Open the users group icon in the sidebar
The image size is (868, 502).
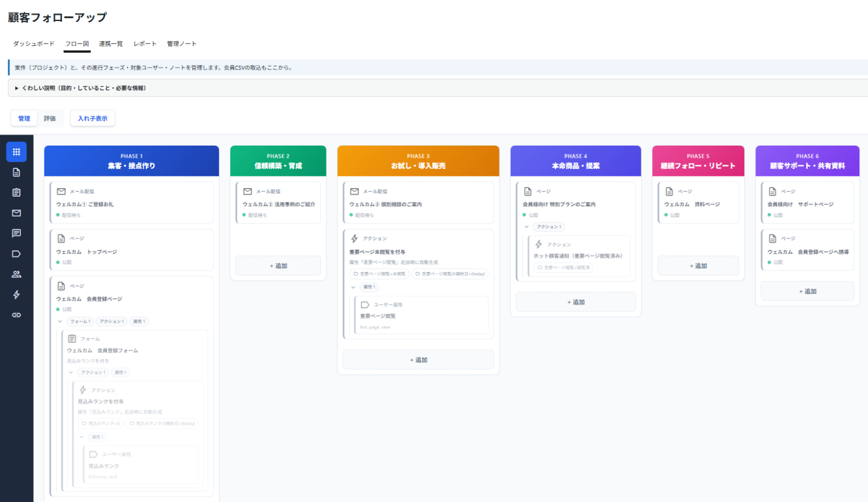(16, 274)
